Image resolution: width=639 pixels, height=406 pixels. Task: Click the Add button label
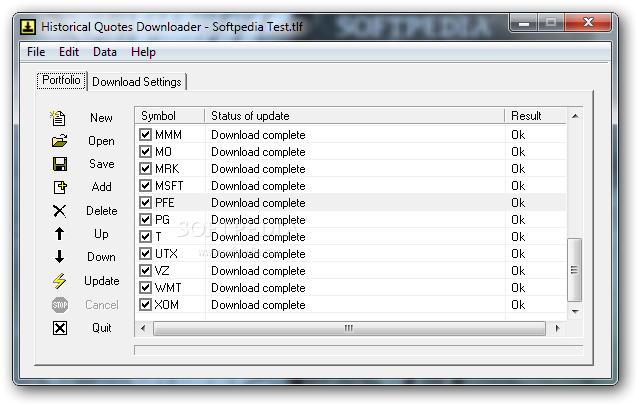pyautogui.click(x=101, y=187)
